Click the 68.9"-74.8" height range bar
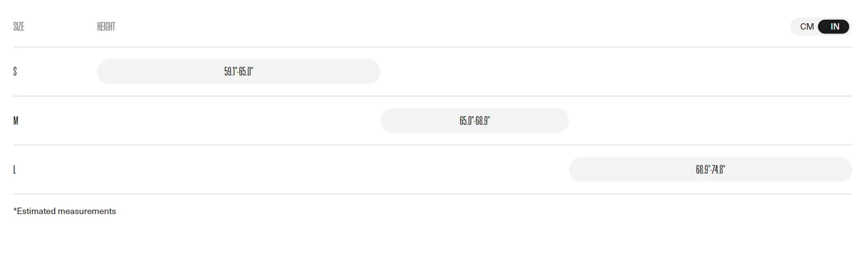The image size is (868, 254). tap(710, 169)
